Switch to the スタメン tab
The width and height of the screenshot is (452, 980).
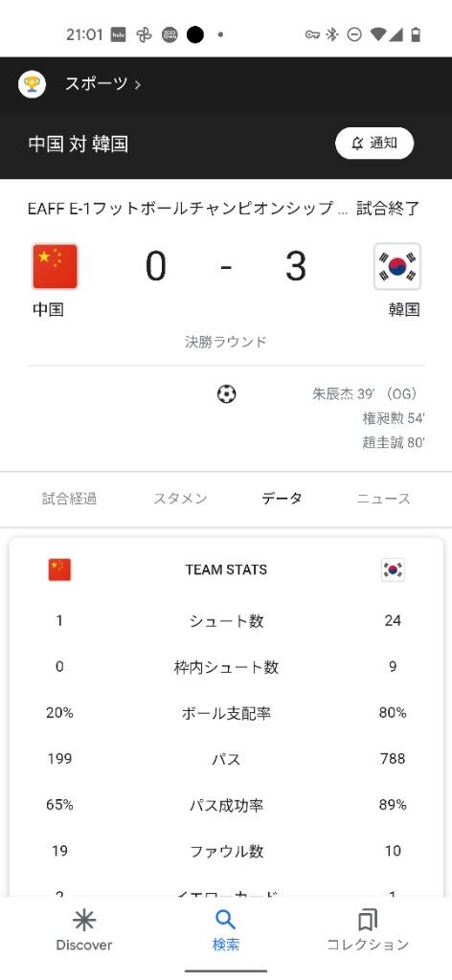[180, 499]
